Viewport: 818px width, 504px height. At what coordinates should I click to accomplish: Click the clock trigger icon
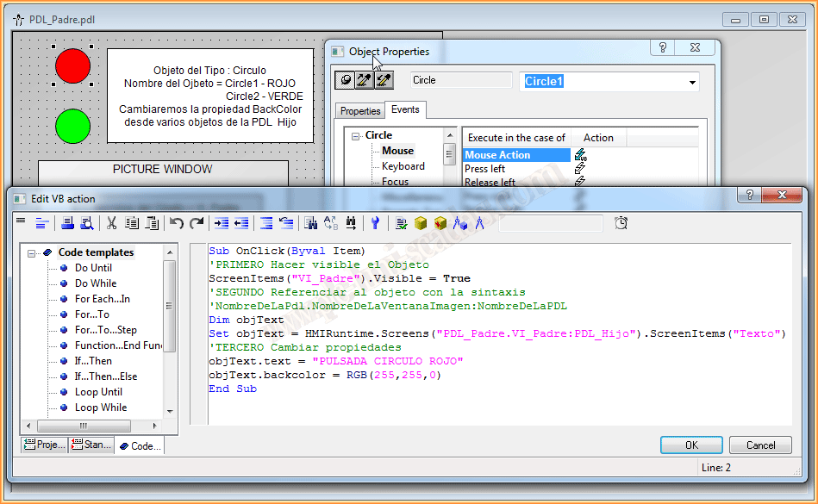point(621,223)
